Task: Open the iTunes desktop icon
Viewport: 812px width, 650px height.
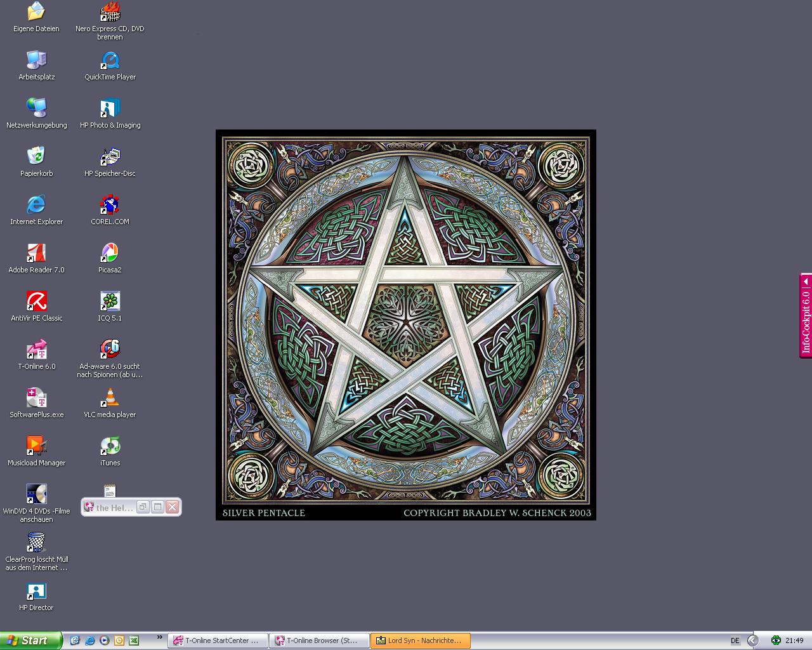Action: [x=110, y=446]
